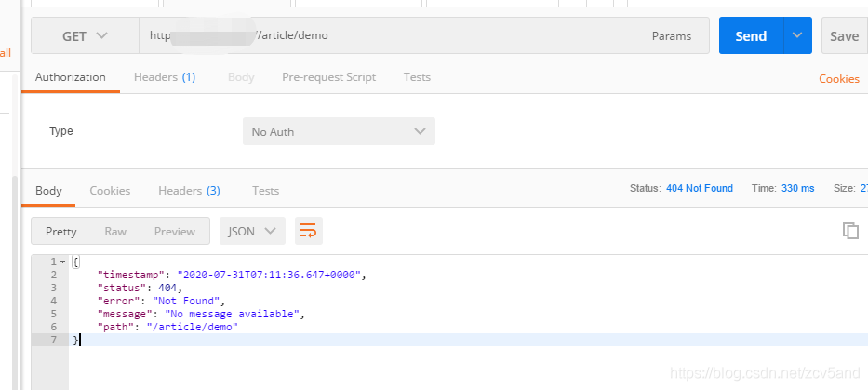Open the Pre-request Script tab
The image size is (868, 390).
(328, 77)
